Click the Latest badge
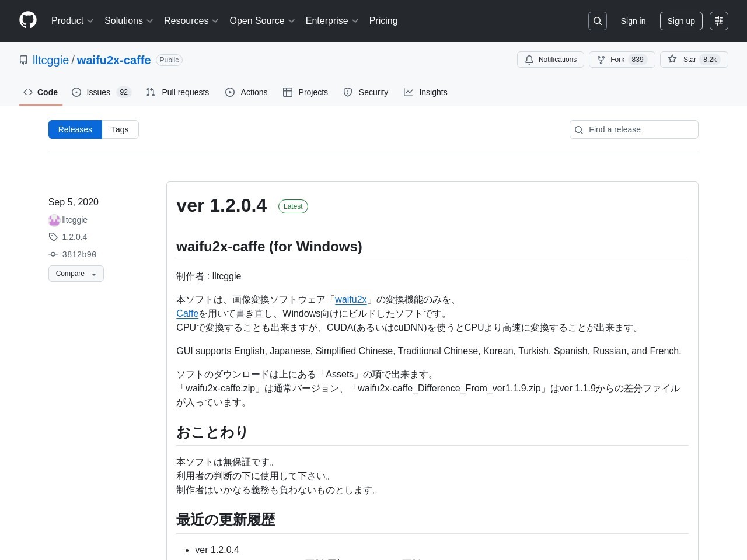The width and height of the screenshot is (747, 560). [293, 206]
